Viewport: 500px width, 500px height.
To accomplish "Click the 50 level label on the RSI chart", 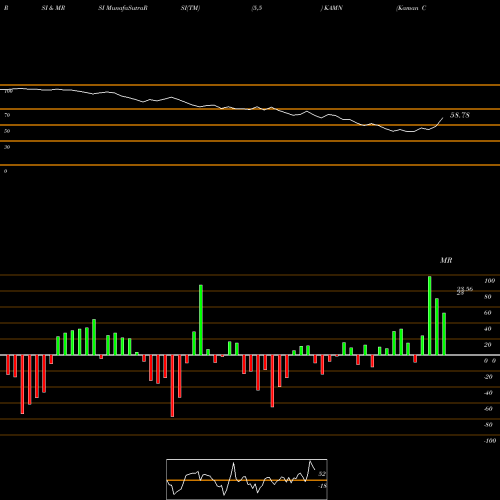I will click(x=7, y=131).
